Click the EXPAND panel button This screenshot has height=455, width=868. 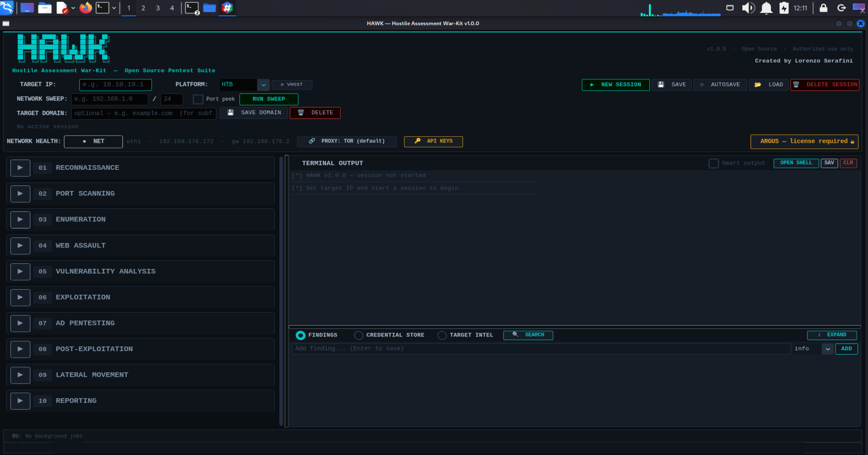click(832, 335)
